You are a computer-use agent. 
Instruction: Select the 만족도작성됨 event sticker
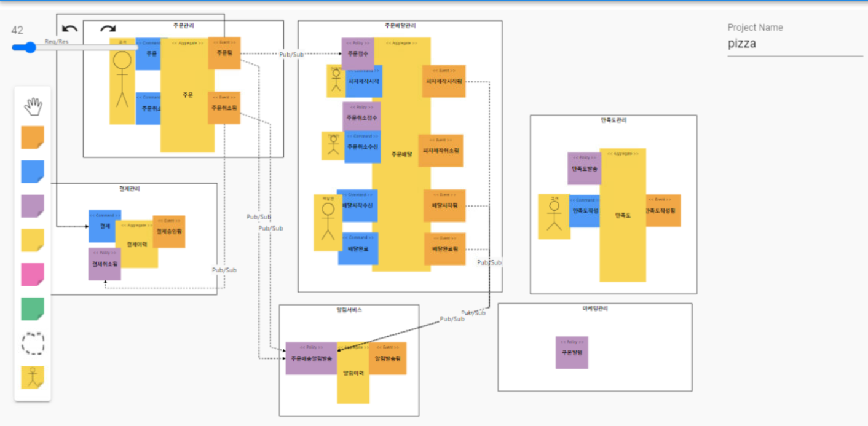pyautogui.click(x=663, y=211)
